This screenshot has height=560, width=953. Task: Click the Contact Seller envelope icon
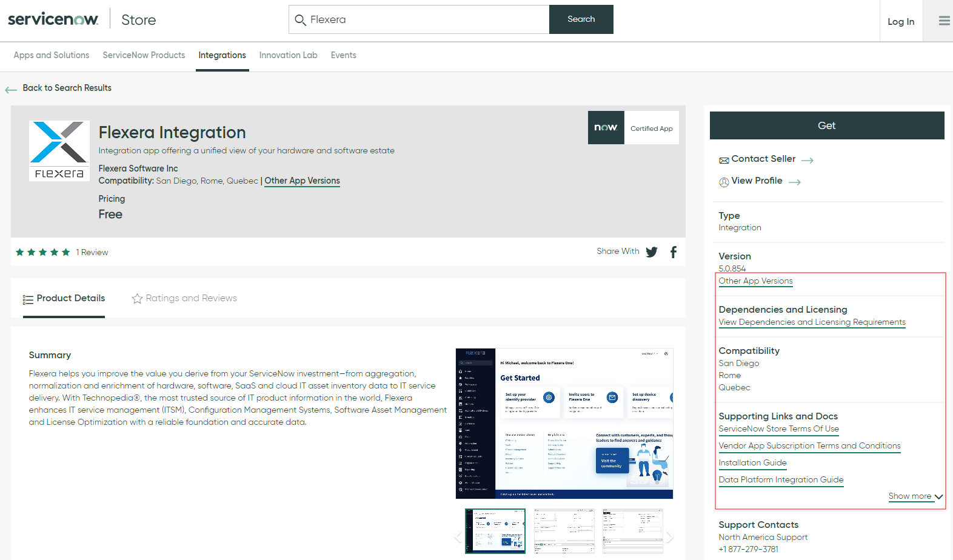724,161
